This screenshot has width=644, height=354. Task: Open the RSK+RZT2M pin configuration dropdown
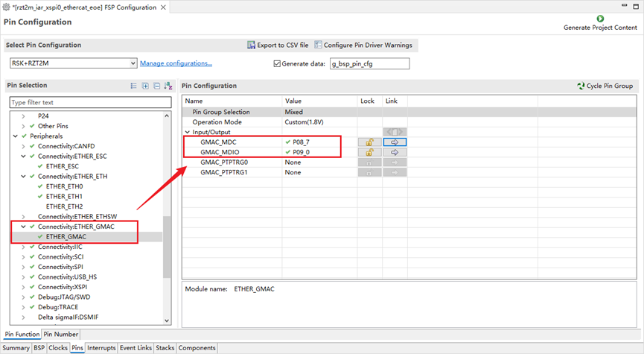tap(133, 64)
